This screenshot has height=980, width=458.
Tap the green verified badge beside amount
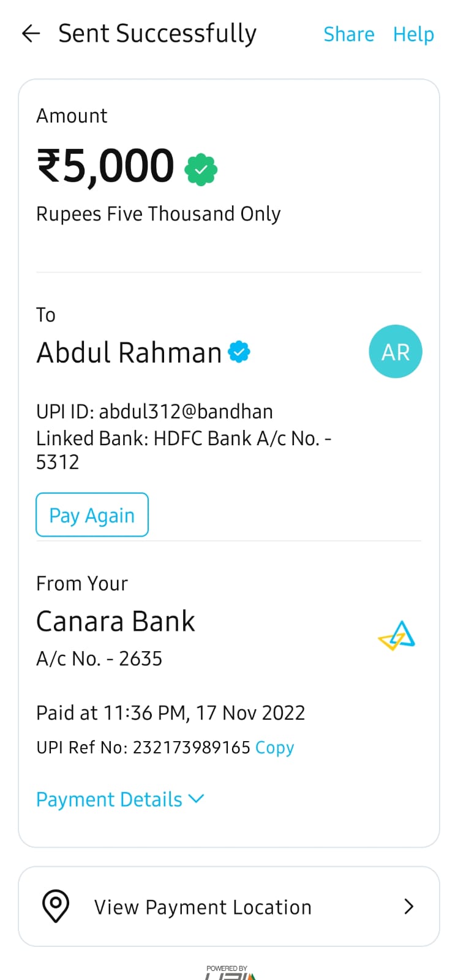pos(201,169)
